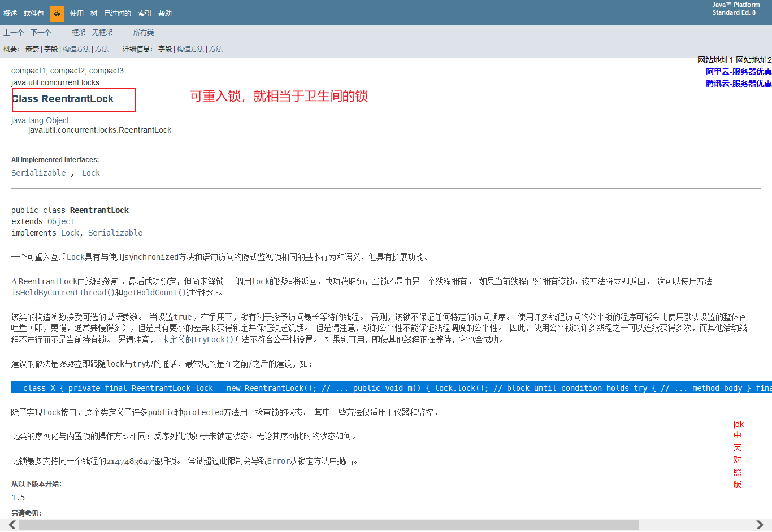Open the 索引 index nav item
This screenshot has width=772, height=532.
coord(145,14)
